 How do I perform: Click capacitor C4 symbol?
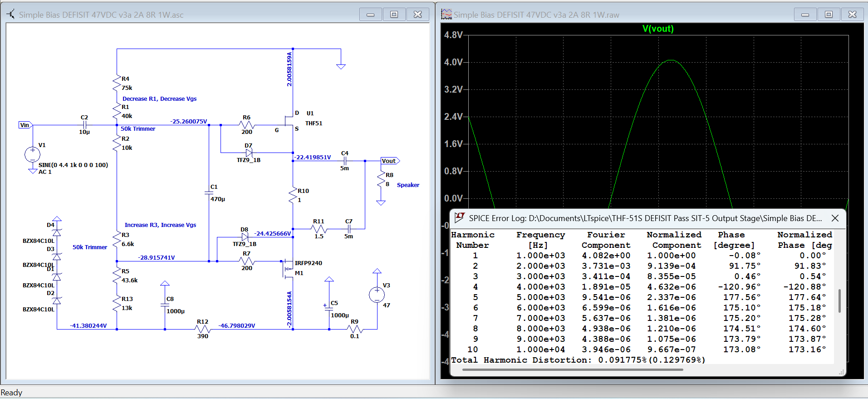[345, 161]
